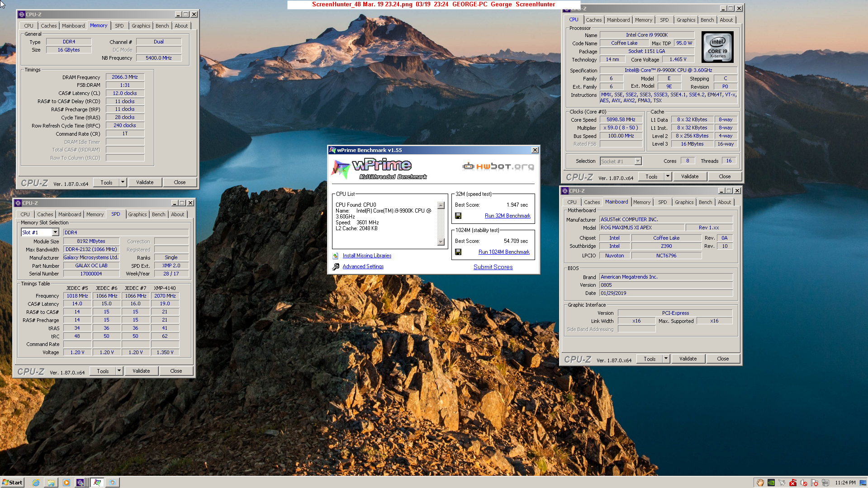Open About tab in the Memory window
The width and height of the screenshot is (868, 488).
[181, 26]
